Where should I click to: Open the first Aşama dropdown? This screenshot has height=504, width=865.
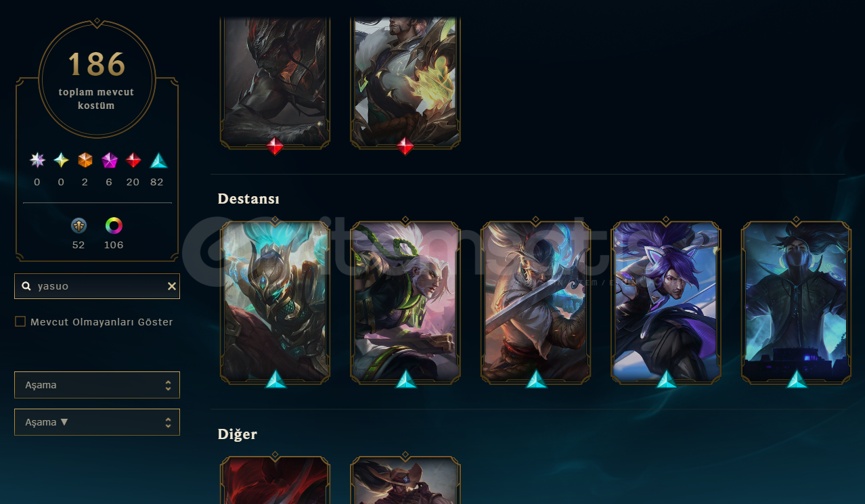pyautogui.click(x=97, y=385)
